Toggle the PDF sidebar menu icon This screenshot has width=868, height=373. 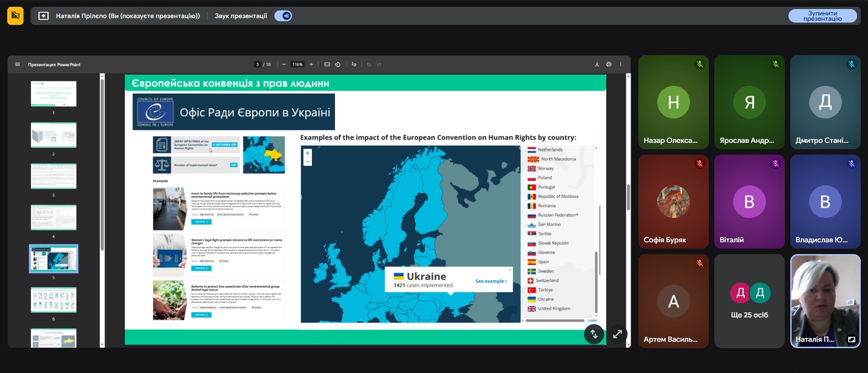point(18,65)
